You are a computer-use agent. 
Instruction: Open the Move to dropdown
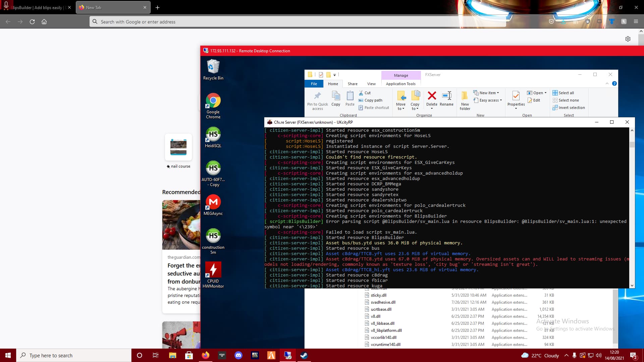401,101
